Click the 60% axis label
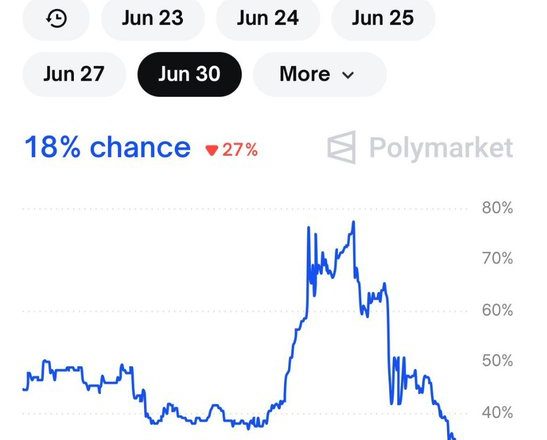This screenshot has height=440, width=547. [x=497, y=310]
